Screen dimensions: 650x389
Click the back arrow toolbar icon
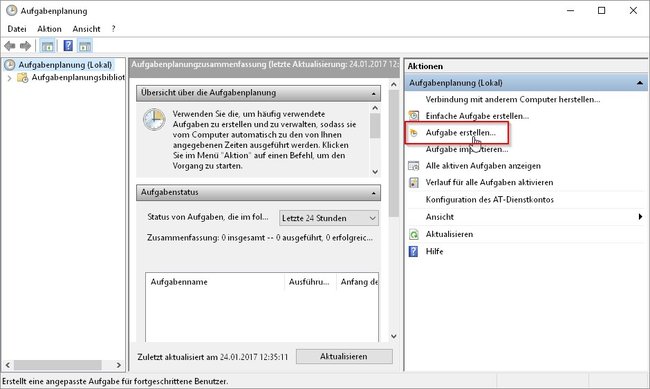tap(10, 46)
